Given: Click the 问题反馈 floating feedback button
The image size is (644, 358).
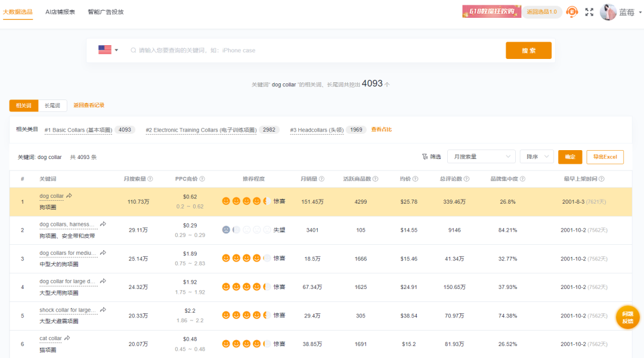Looking at the screenshot, I should pos(627,317).
